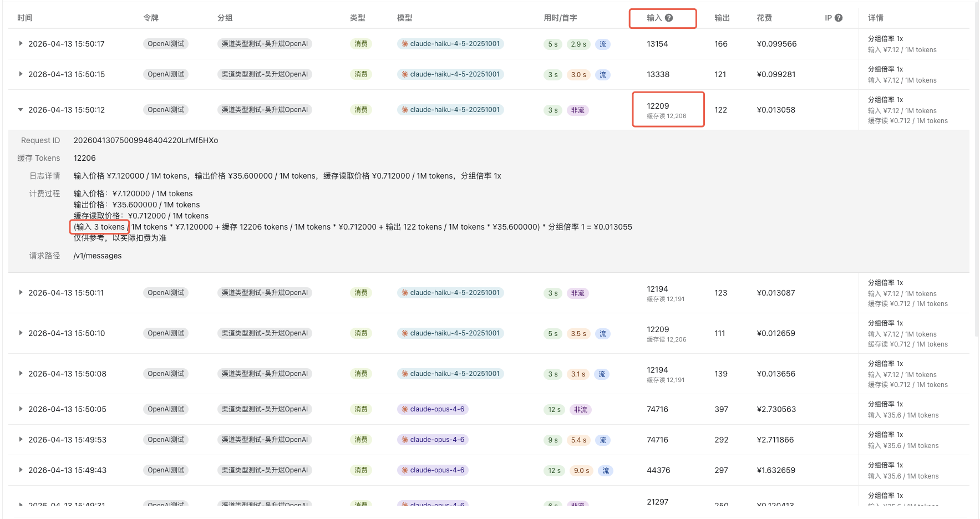
Task: Click the 流 stream badge in 15:50:15 row
Action: pos(602,74)
